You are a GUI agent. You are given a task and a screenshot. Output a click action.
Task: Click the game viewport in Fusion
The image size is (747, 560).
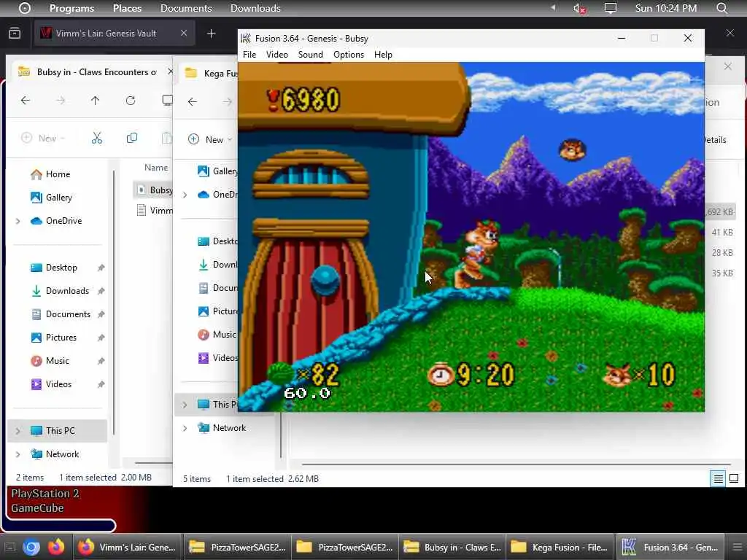(x=471, y=237)
